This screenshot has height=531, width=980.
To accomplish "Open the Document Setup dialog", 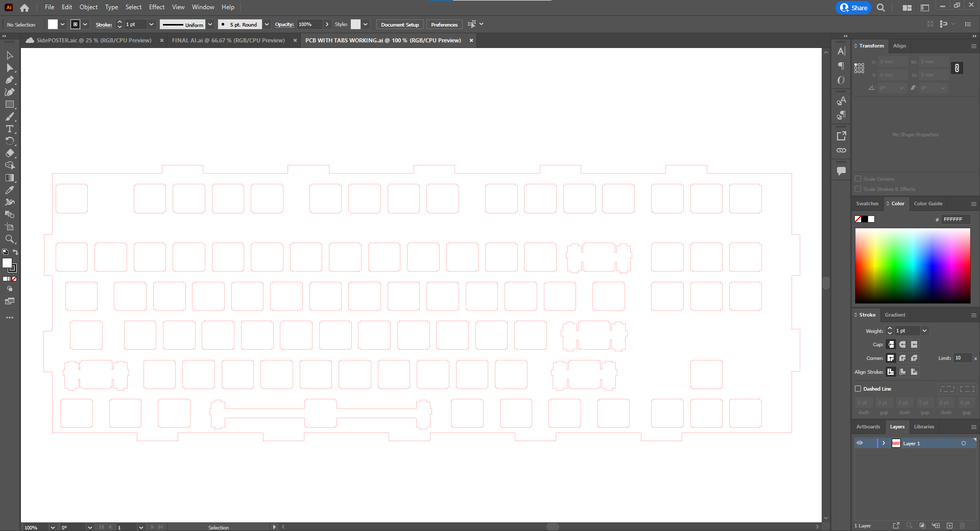I will click(x=399, y=25).
